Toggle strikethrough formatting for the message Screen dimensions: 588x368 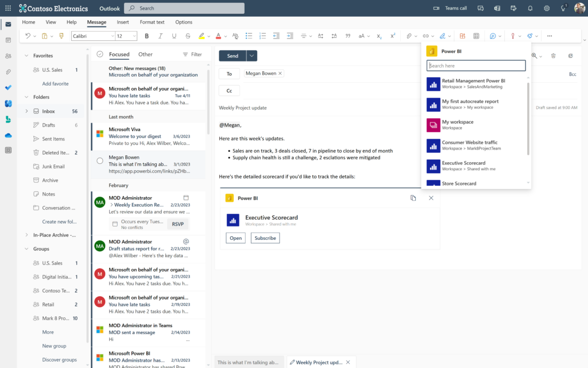(x=188, y=36)
